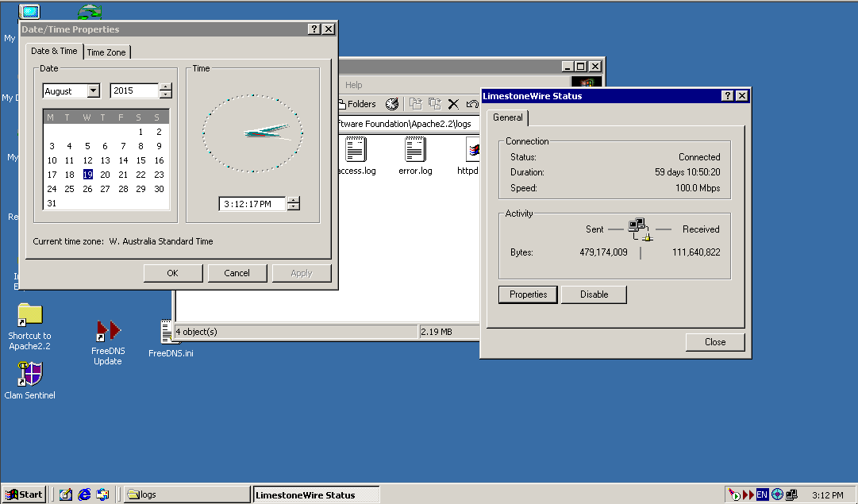Viewport: 858px width, 504px height.
Task: Click the FreeDNS red arrows tray icon
Action: pyautogui.click(x=748, y=495)
